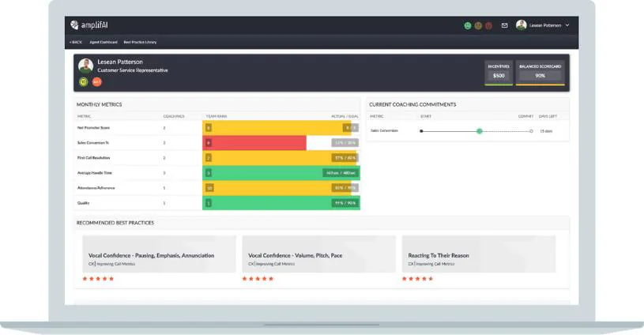
Task: Open the Reacting To Their Reason card
Action: pyautogui.click(x=479, y=254)
